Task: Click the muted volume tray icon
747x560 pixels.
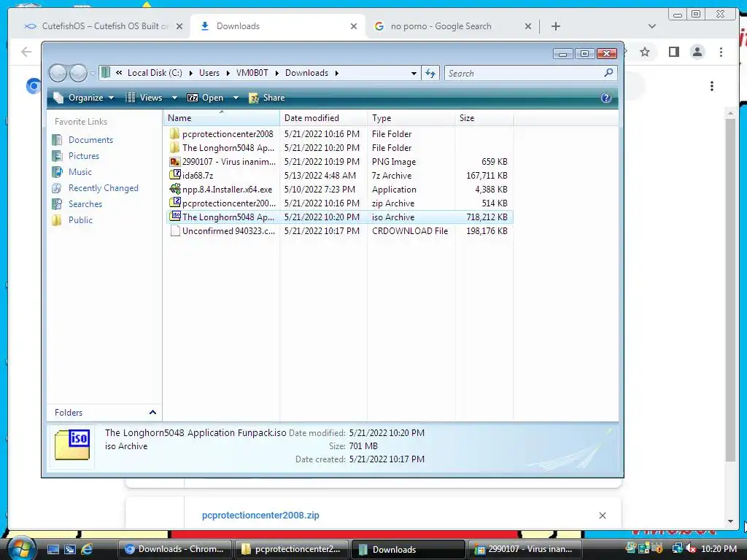Action: click(x=690, y=548)
